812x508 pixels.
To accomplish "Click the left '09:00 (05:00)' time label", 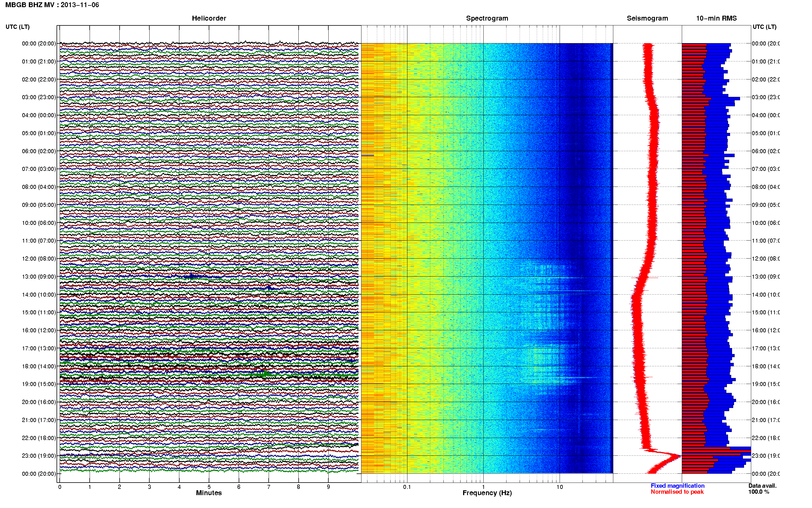I will point(39,205).
